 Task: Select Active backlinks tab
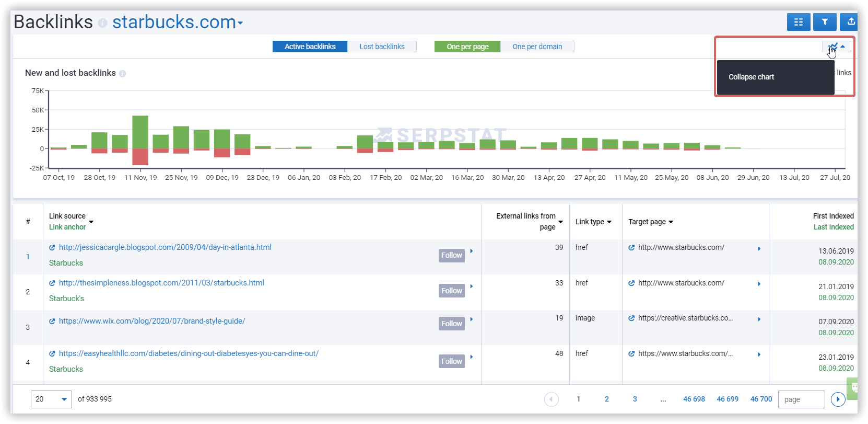[310, 47]
